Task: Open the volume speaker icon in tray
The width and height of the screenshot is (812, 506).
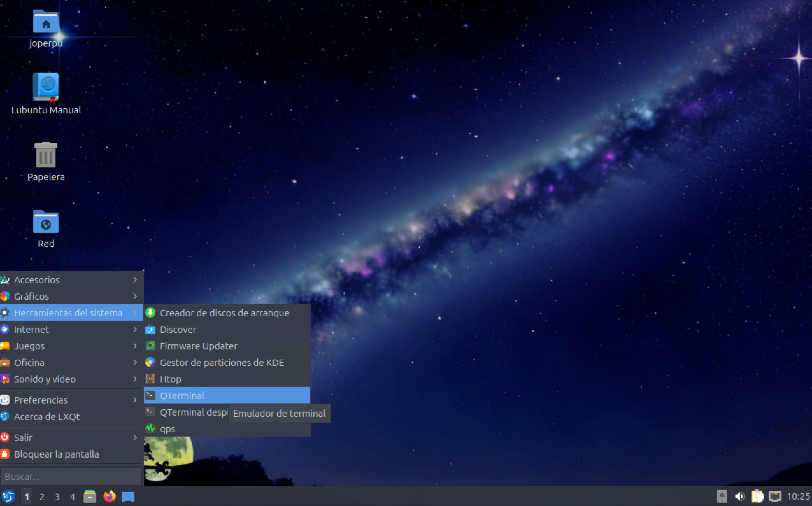Action: coord(740,496)
